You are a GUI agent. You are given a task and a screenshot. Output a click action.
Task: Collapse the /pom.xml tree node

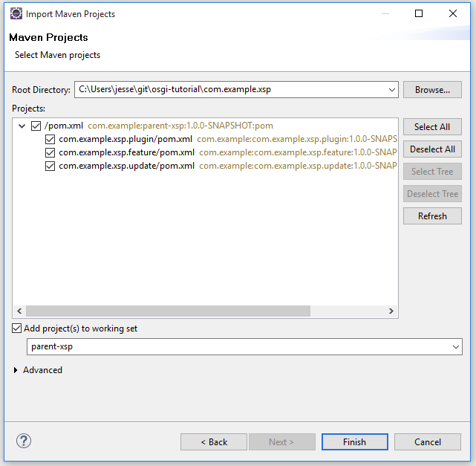click(21, 126)
